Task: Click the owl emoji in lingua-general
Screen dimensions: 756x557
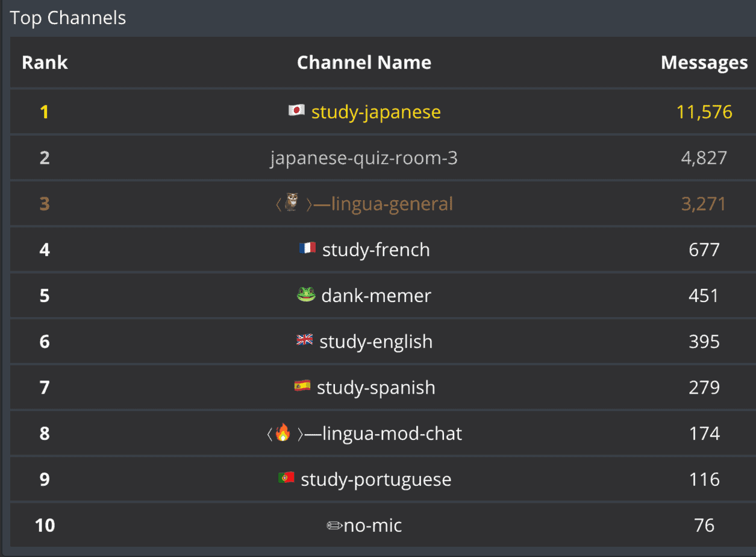Action: (292, 202)
